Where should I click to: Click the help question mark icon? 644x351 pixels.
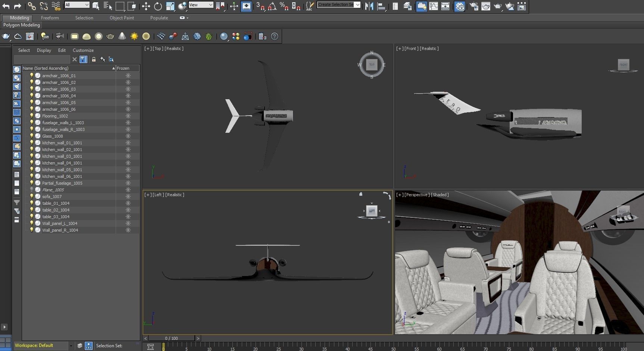[x=275, y=36]
